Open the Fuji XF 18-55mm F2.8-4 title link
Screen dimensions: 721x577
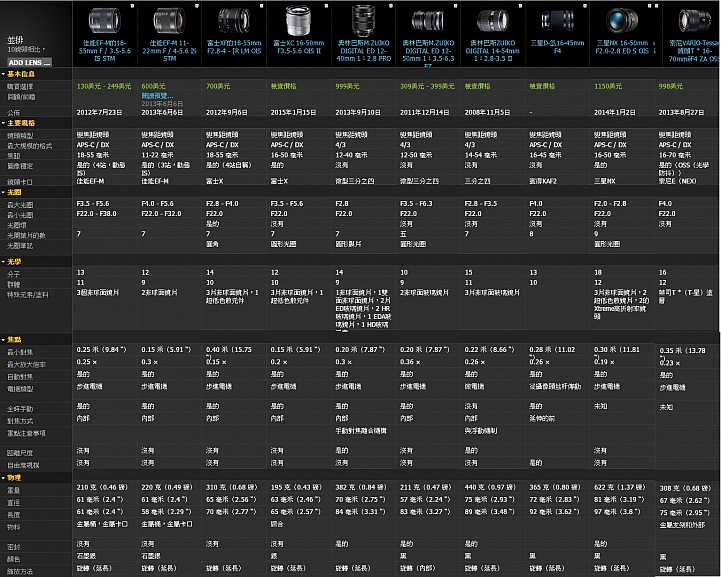pyautogui.click(x=234, y=47)
